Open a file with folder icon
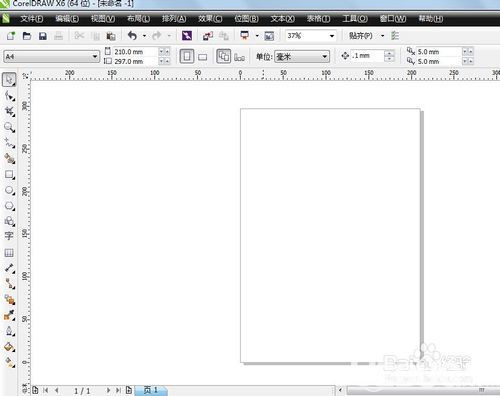 pyautogui.click(x=27, y=36)
